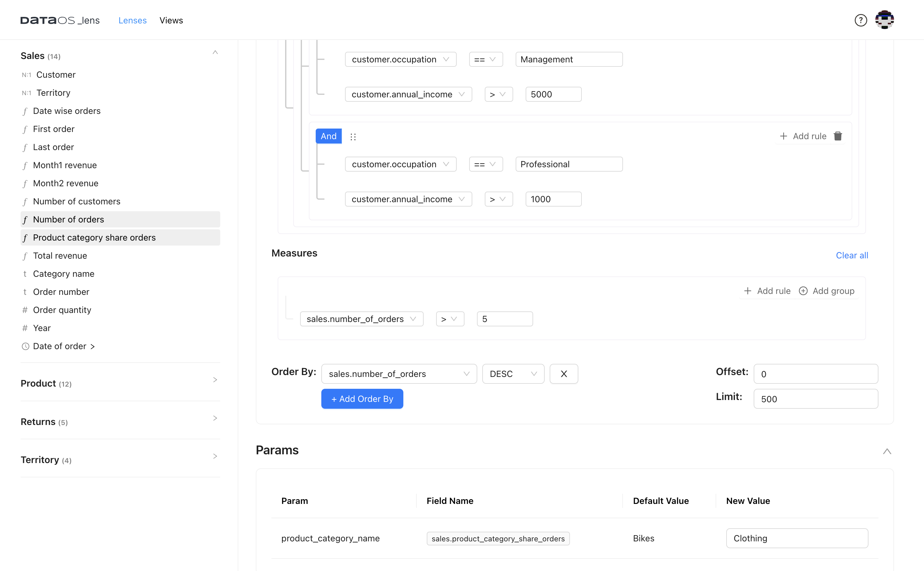
Task: Open operator dropdown for Professional rule
Action: click(486, 164)
